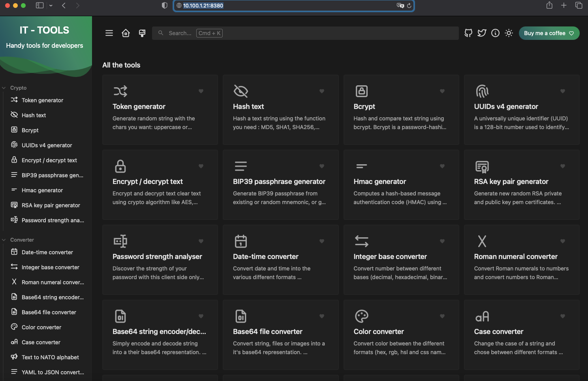Favorite the Bcrypt card heart
Image resolution: width=588 pixels, height=381 pixels.
442,91
